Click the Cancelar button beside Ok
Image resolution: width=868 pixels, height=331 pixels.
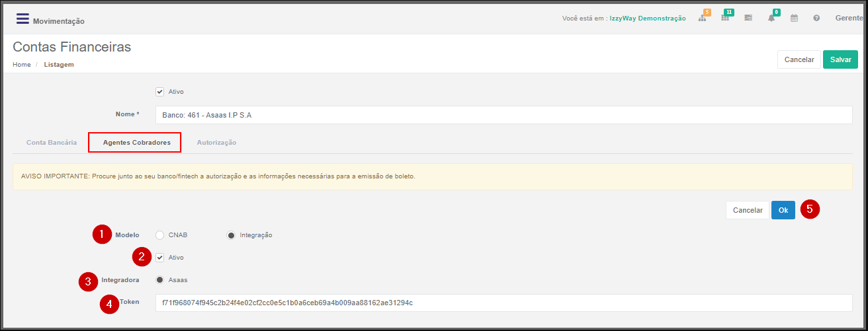click(748, 210)
